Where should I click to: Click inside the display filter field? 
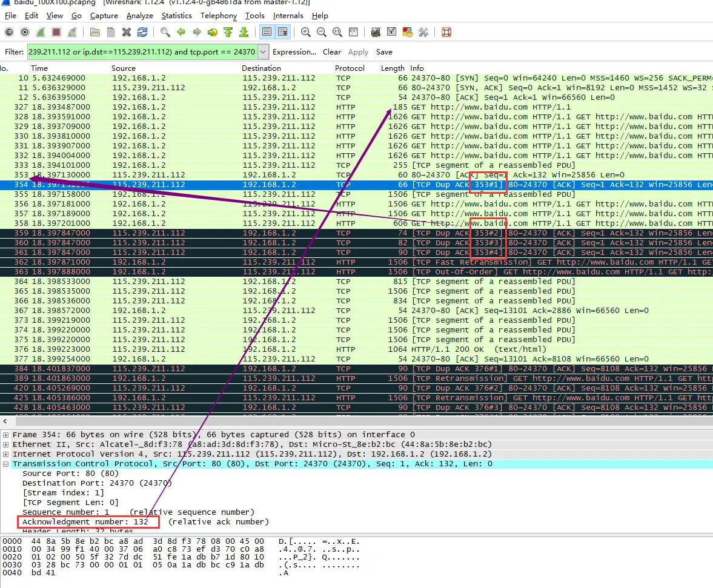coord(142,52)
